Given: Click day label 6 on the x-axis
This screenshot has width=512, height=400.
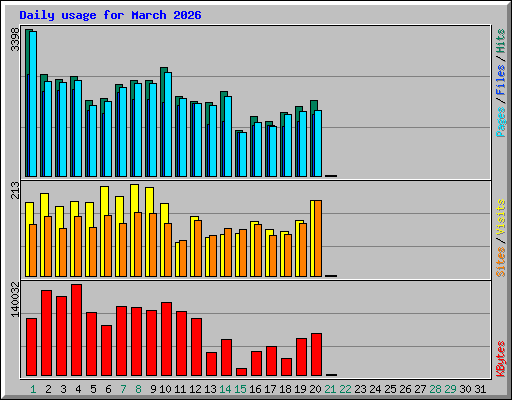Looking at the screenshot, I should coord(108,389).
